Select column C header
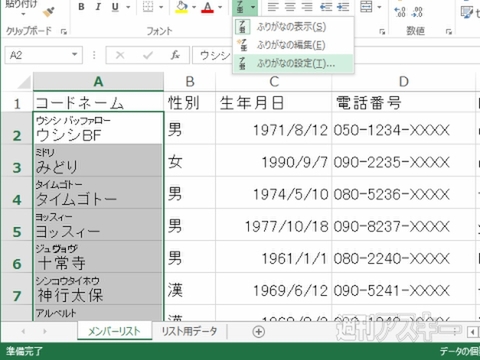Image resolution: width=480 pixels, height=360 pixels. point(274,81)
